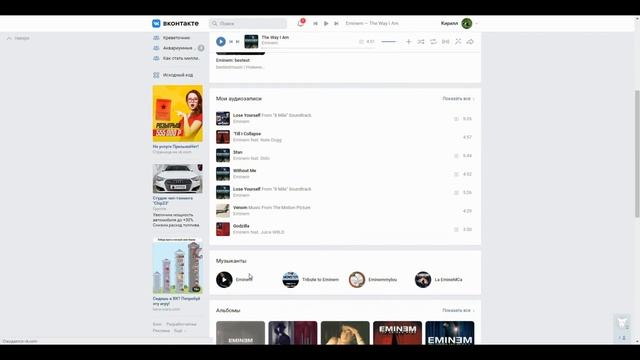Open grey EMINEM album cover
The height and width of the screenshot is (360, 640).
coord(240,333)
